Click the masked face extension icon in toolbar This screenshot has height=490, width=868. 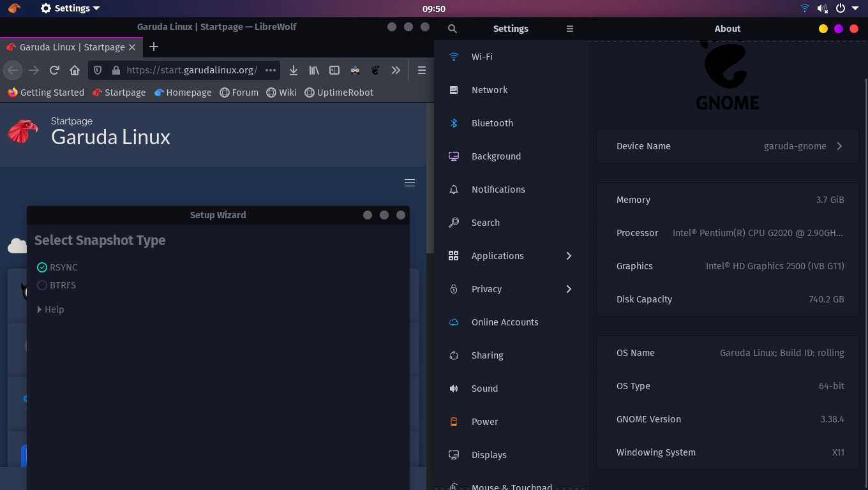point(355,70)
